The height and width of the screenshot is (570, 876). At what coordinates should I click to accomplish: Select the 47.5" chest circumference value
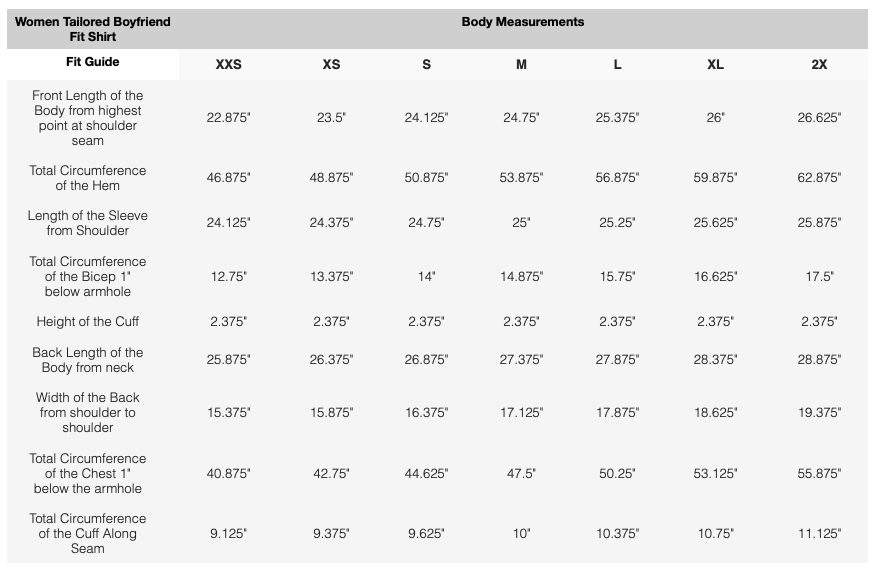pos(521,474)
